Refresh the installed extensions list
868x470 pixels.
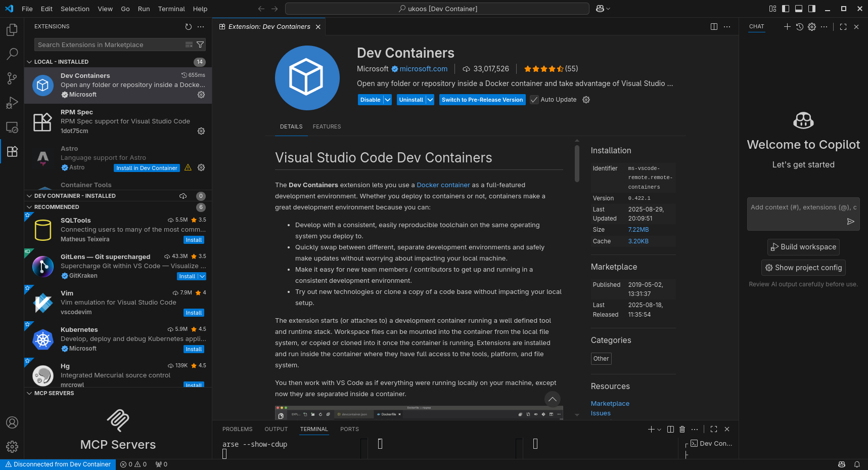(188, 27)
